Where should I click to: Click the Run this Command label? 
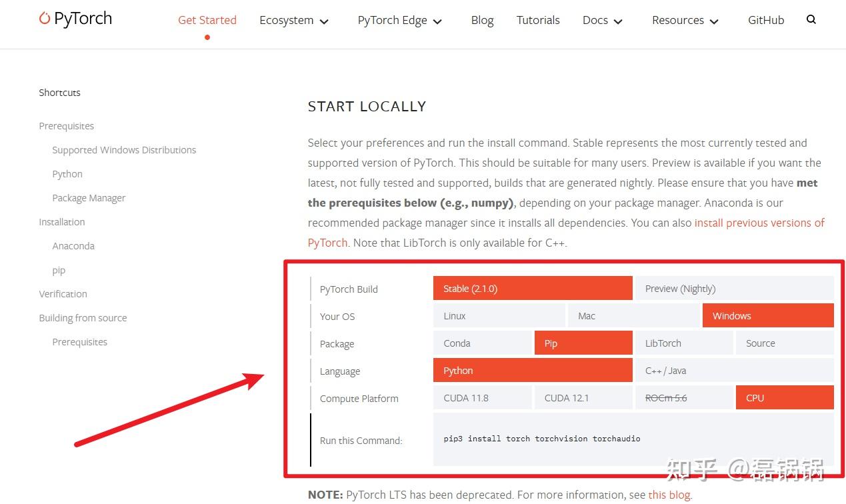pyautogui.click(x=361, y=440)
